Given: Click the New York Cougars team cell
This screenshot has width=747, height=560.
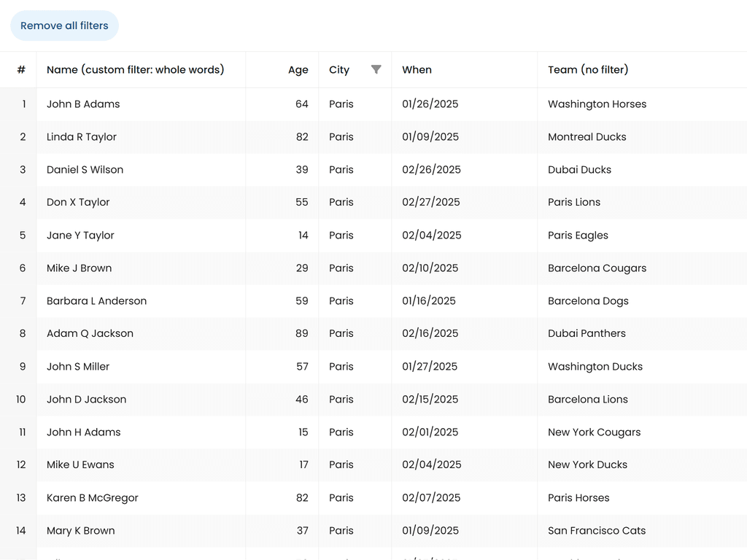Looking at the screenshot, I should pyautogui.click(x=594, y=432).
